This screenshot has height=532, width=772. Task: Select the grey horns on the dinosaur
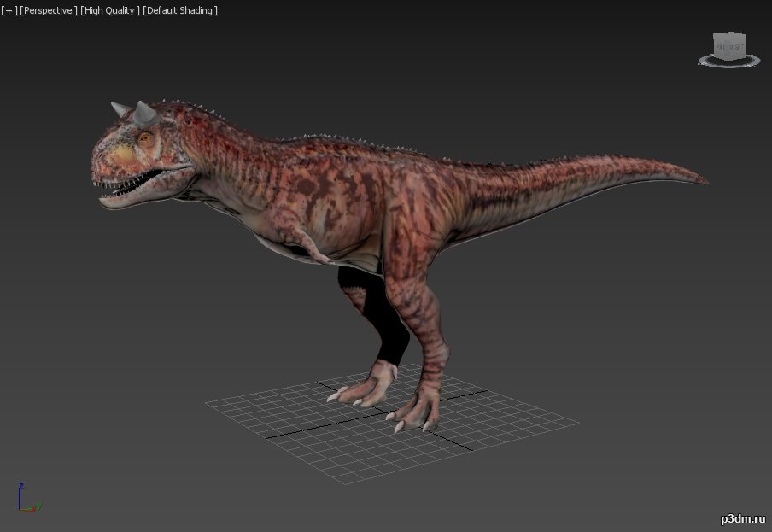coord(143,111)
